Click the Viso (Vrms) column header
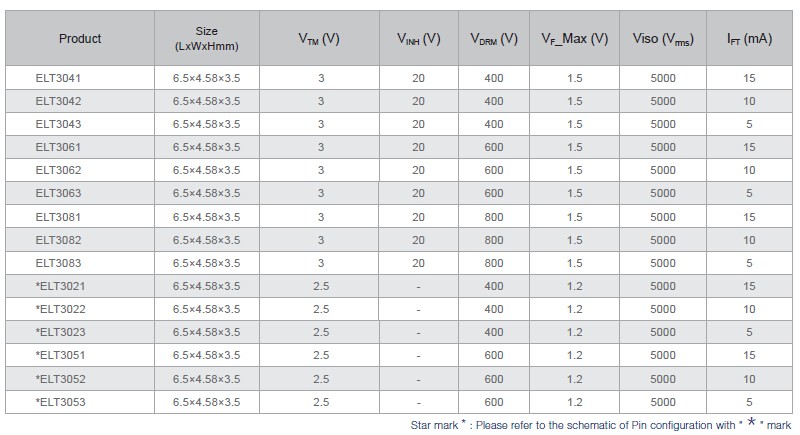Image resolution: width=800 pixels, height=435 pixels. [x=663, y=39]
